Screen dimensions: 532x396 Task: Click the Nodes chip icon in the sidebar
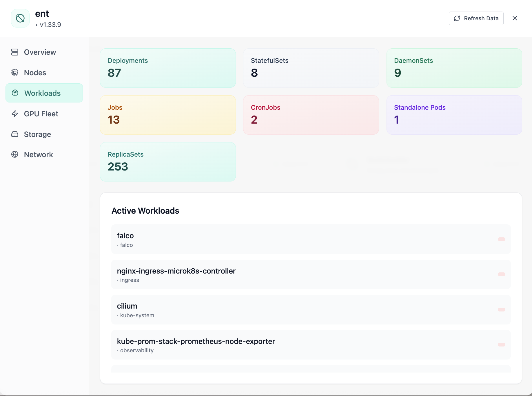coord(15,73)
